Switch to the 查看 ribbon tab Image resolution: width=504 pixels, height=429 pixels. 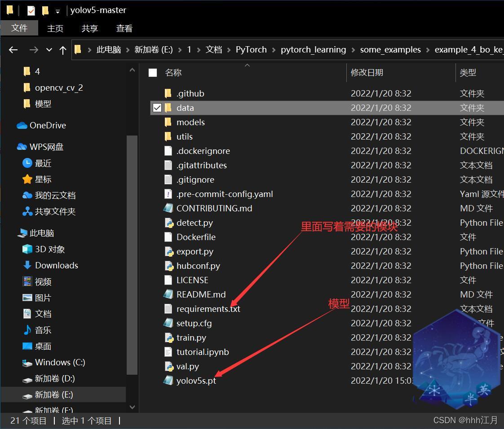pyautogui.click(x=124, y=28)
